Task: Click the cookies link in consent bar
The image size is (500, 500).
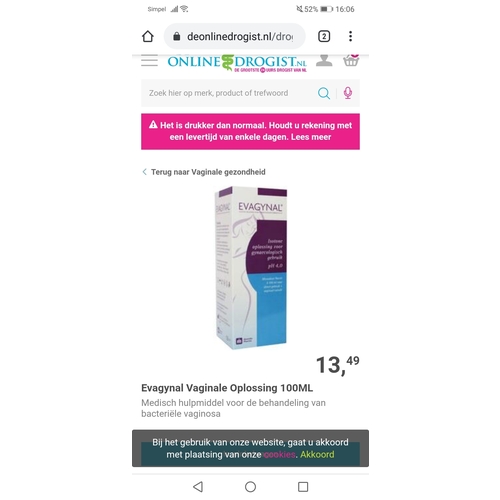Action: click(x=279, y=455)
